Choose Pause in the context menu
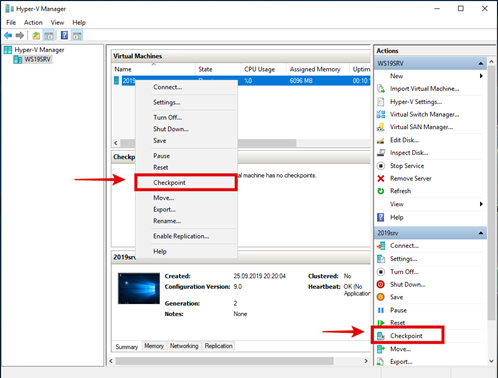 pos(186,156)
